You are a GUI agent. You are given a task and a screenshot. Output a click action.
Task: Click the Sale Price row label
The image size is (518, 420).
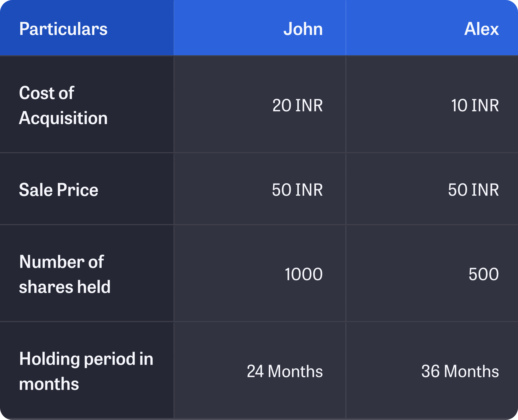click(x=59, y=190)
